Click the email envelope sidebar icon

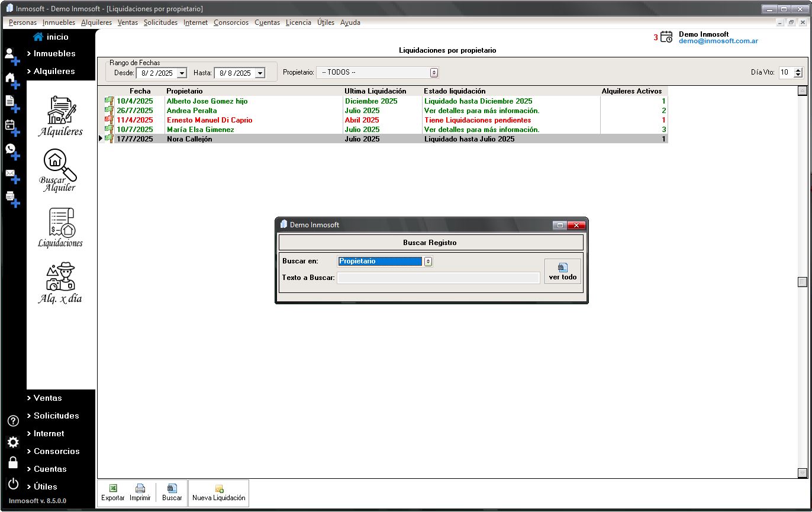click(12, 175)
